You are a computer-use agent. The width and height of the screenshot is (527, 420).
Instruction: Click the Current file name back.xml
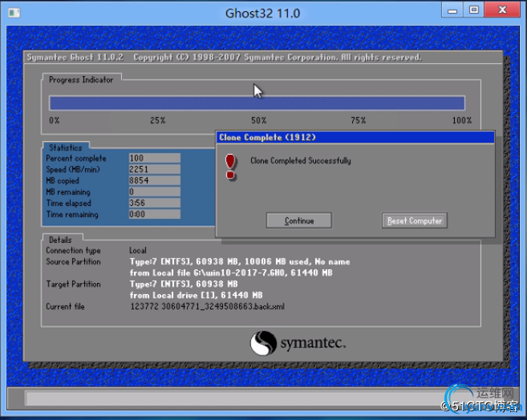[208, 306]
